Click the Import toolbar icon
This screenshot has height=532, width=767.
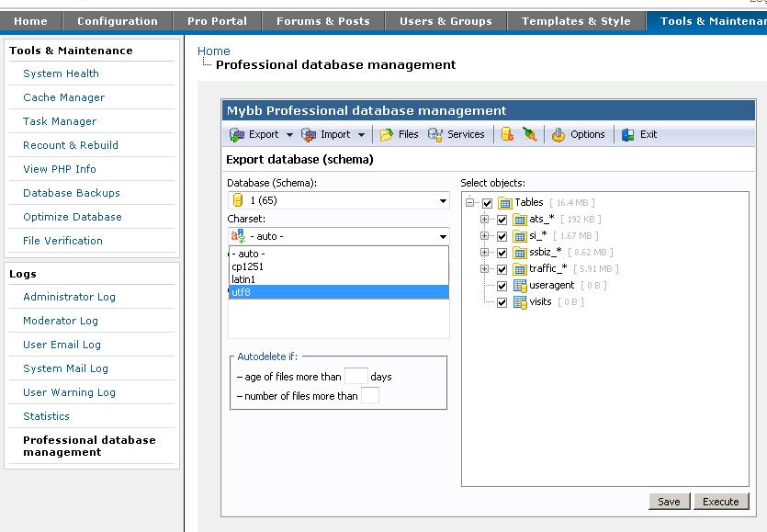point(308,134)
